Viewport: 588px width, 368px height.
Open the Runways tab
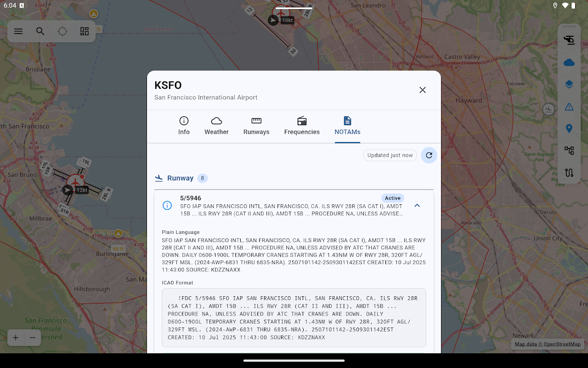(x=256, y=126)
